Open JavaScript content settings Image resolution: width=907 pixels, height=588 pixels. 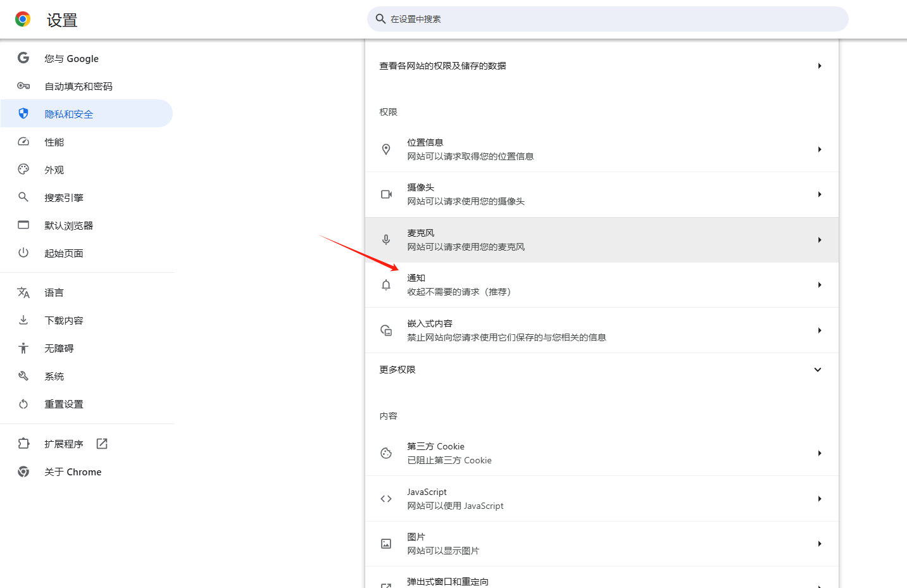click(x=602, y=499)
